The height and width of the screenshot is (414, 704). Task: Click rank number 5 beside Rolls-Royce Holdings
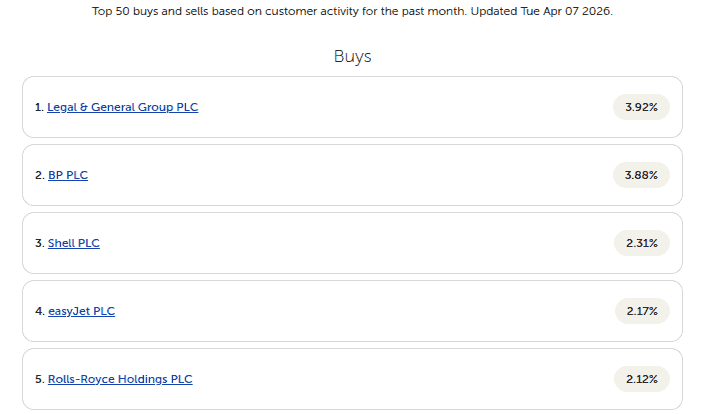click(39, 379)
